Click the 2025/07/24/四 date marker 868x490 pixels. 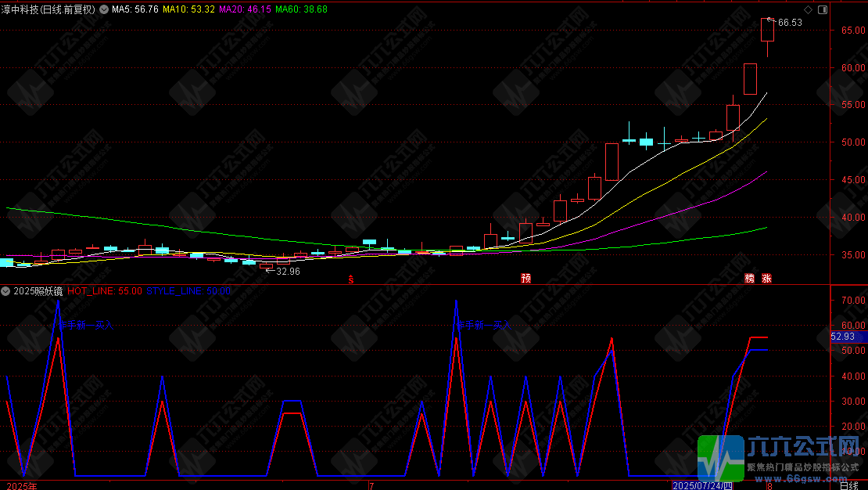pos(702,486)
